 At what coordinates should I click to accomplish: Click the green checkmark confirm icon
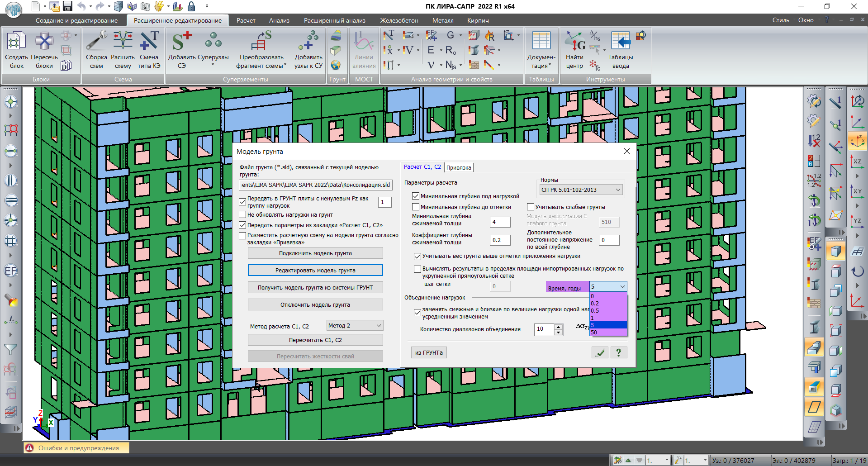click(600, 352)
